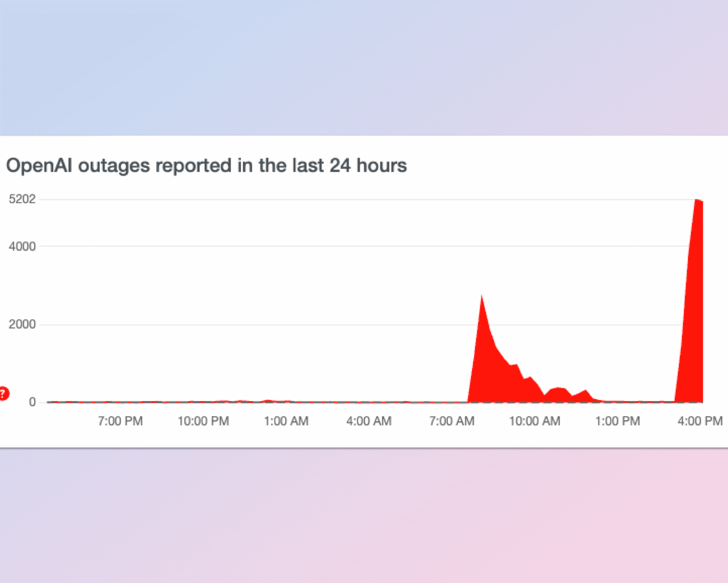This screenshot has height=583, width=728.
Task: Click the red question mark help icon
Action: click(4, 394)
